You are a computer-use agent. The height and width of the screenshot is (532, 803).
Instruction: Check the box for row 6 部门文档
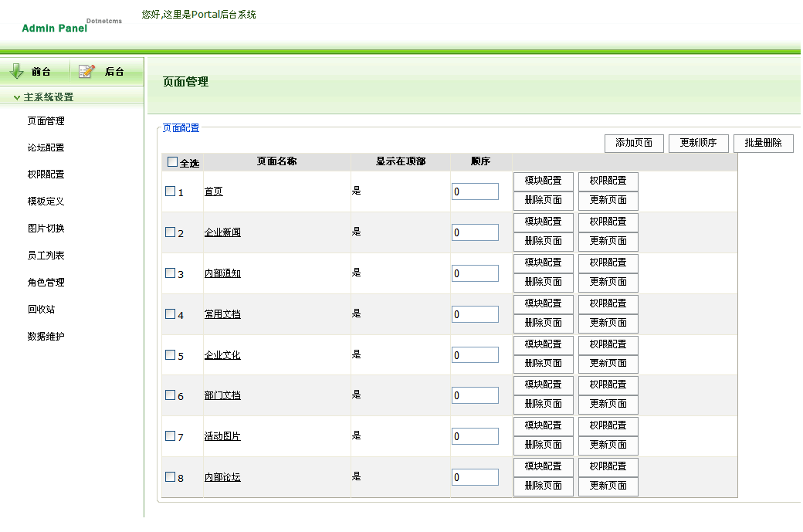[x=171, y=395]
